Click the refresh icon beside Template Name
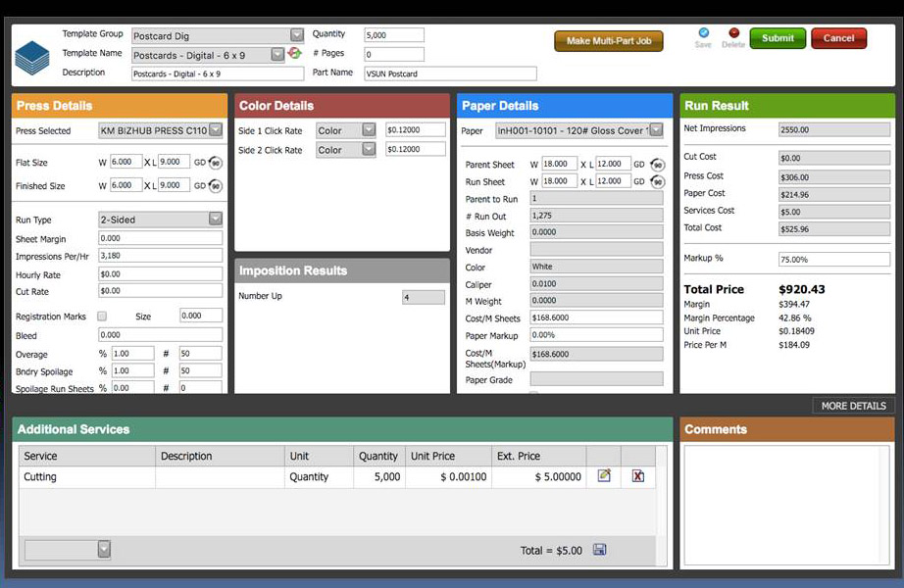Viewport: 904px width, 588px height. [x=294, y=53]
